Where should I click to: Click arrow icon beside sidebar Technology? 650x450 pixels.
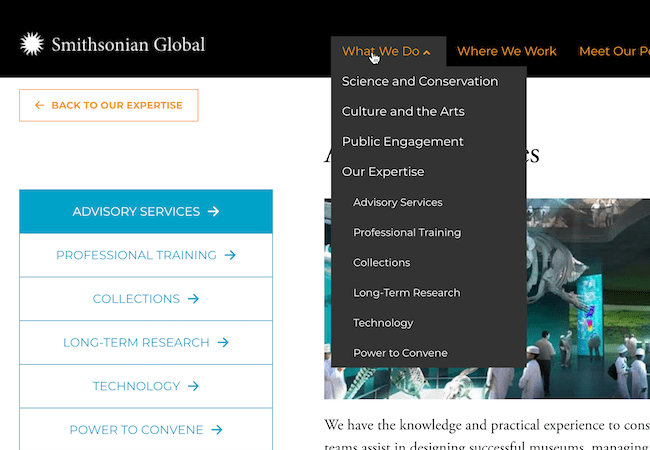pyautogui.click(x=193, y=386)
